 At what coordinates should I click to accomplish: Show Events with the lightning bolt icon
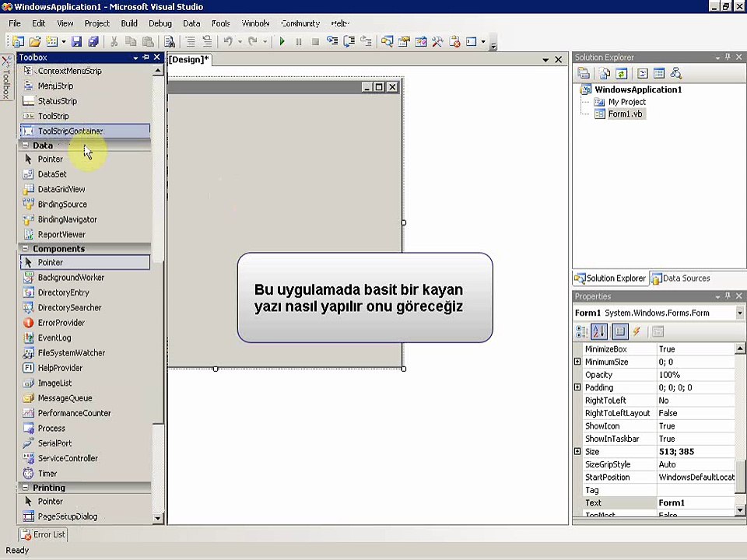pos(637,331)
